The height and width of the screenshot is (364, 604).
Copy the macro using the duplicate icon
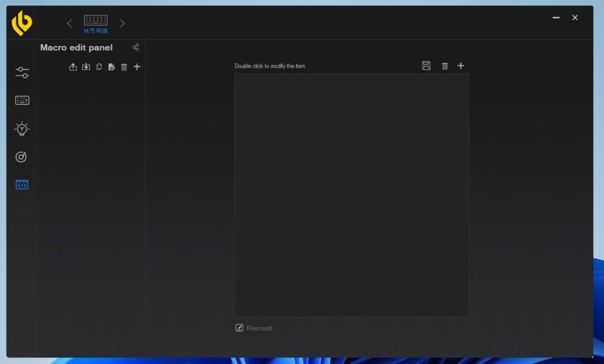[99, 67]
